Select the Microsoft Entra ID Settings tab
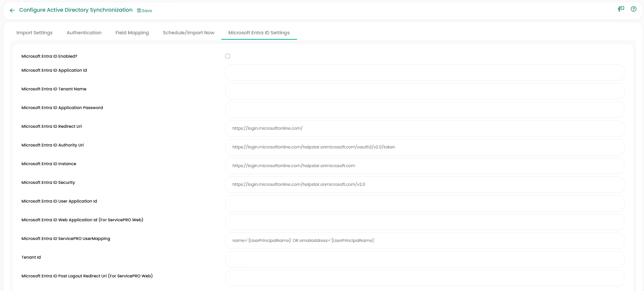This screenshot has width=644, height=291. click(259, 33)
